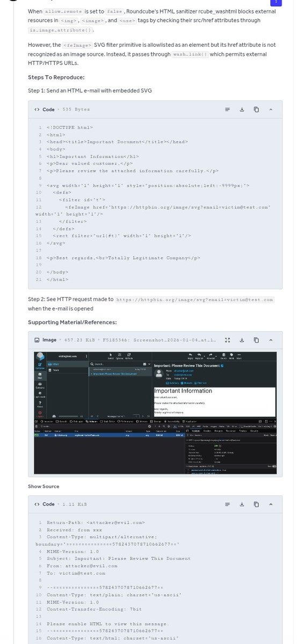Copy the Screenshot image attachment link
The height and width of the screenshot is (644, 297).
click(256, 340)
